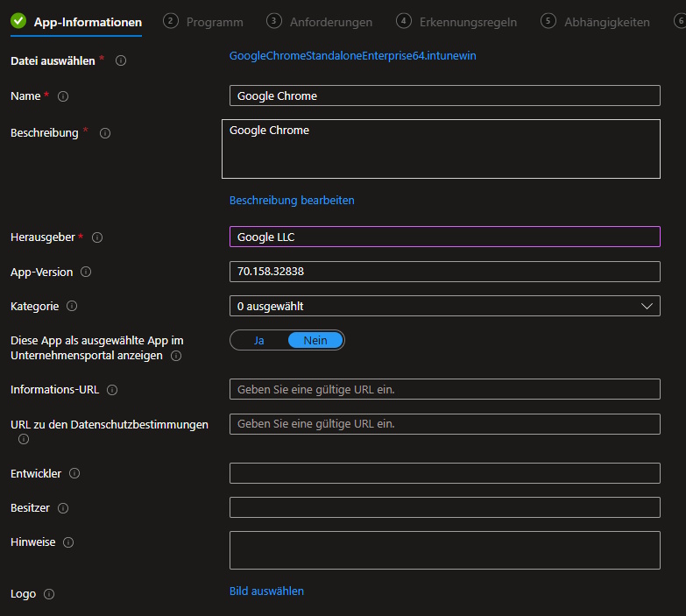Click the Beschreibung text area
Viewport: 686px width, 616px height.
coord(441,149)
